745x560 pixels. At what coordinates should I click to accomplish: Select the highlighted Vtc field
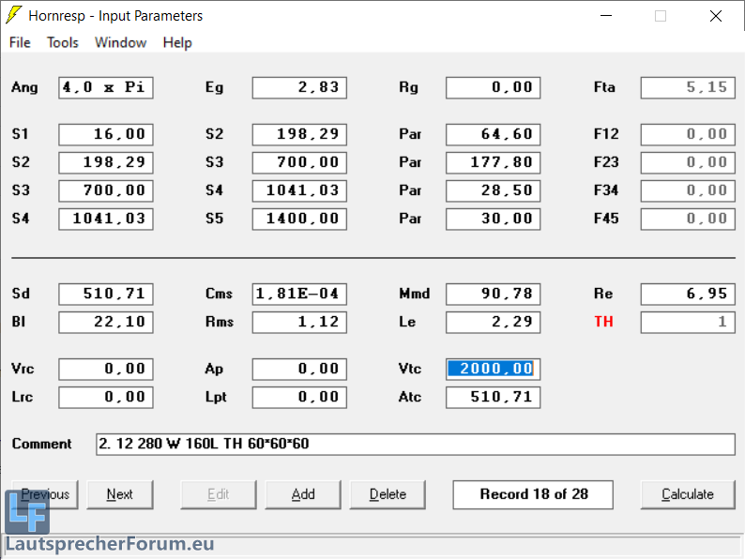493,369
